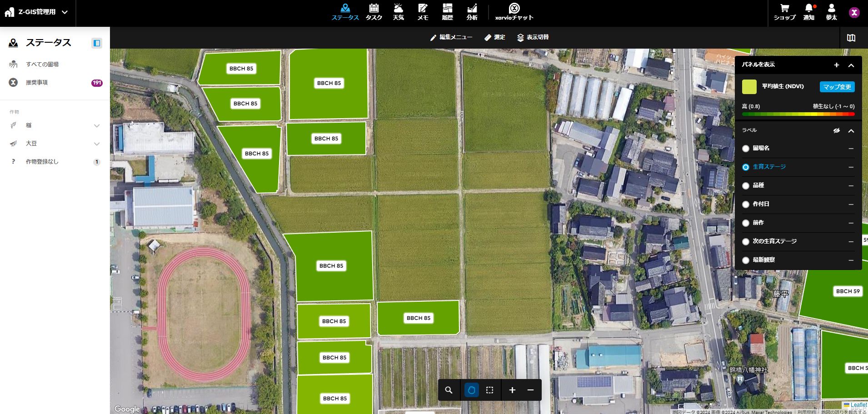The height and width of the screenshot is (414, 868).
Task: Open the xarvio chat icon
Action: 514,12
